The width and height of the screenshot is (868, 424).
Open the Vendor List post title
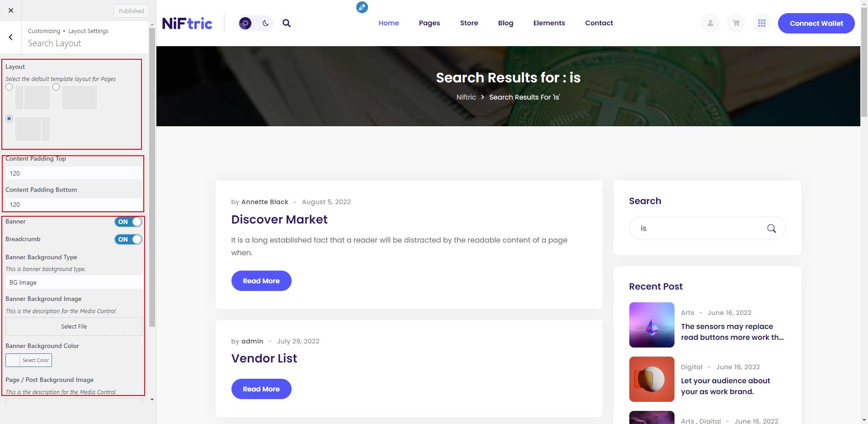point(264,358)
